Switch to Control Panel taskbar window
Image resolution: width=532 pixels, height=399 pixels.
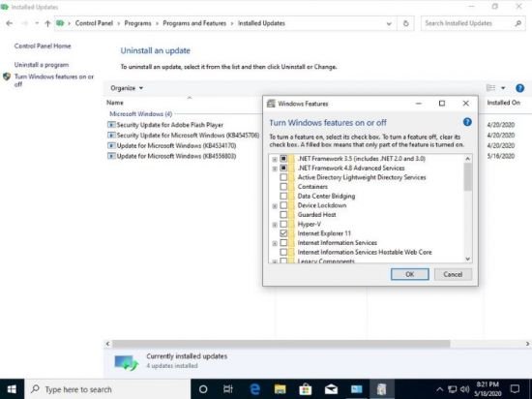pyautogui.click(x=356, y=389)
